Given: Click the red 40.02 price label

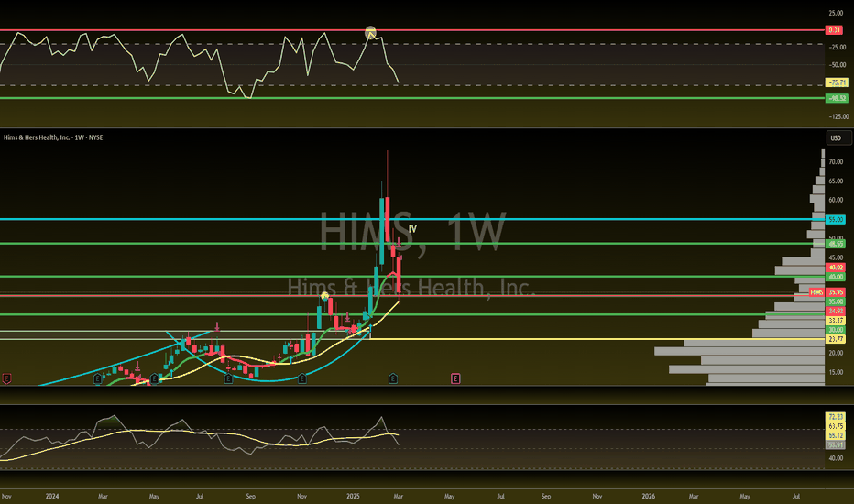Looking at the screenshot, I should point(836,268).
